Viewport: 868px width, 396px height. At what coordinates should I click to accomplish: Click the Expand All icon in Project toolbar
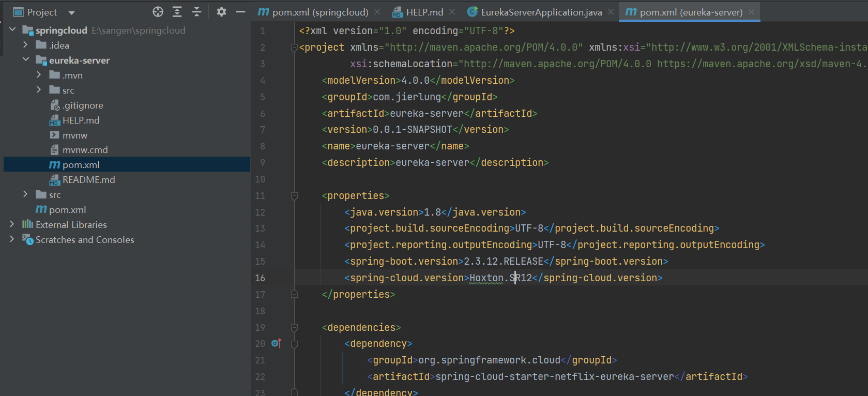click(177, 12)
